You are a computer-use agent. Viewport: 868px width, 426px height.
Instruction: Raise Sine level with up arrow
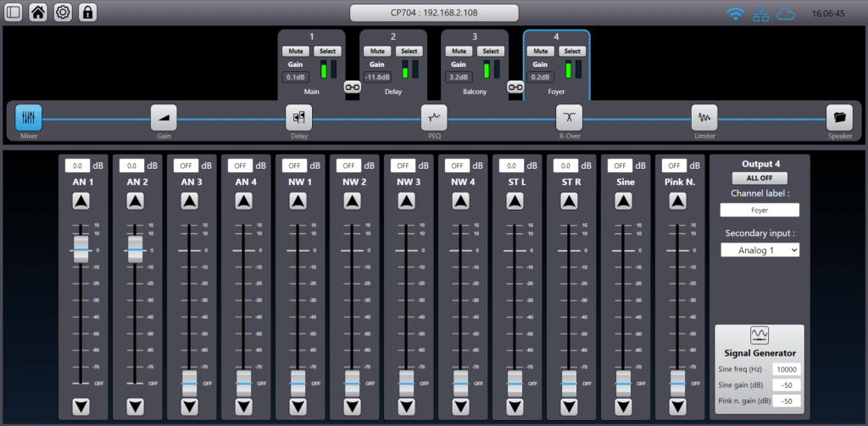[624, 201]
